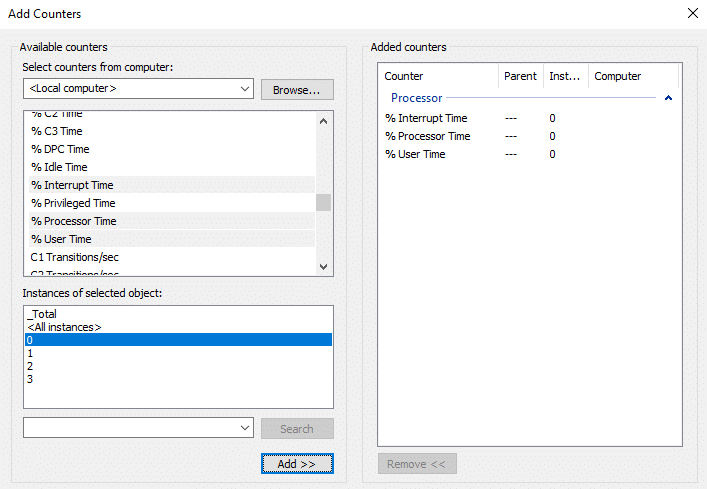
Task: Choose % DPC Time in list
Action: click(x=60, y=149)
